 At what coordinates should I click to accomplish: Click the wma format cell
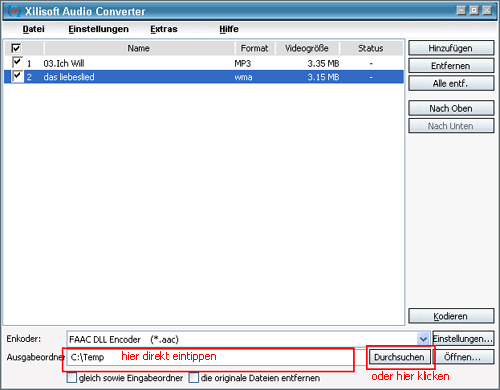click(x=243, y=77)
